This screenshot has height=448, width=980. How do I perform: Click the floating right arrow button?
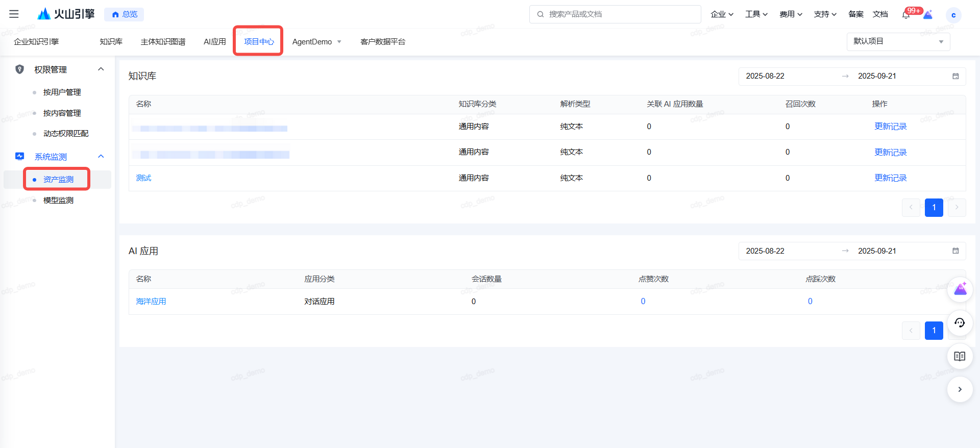point(960,389)
